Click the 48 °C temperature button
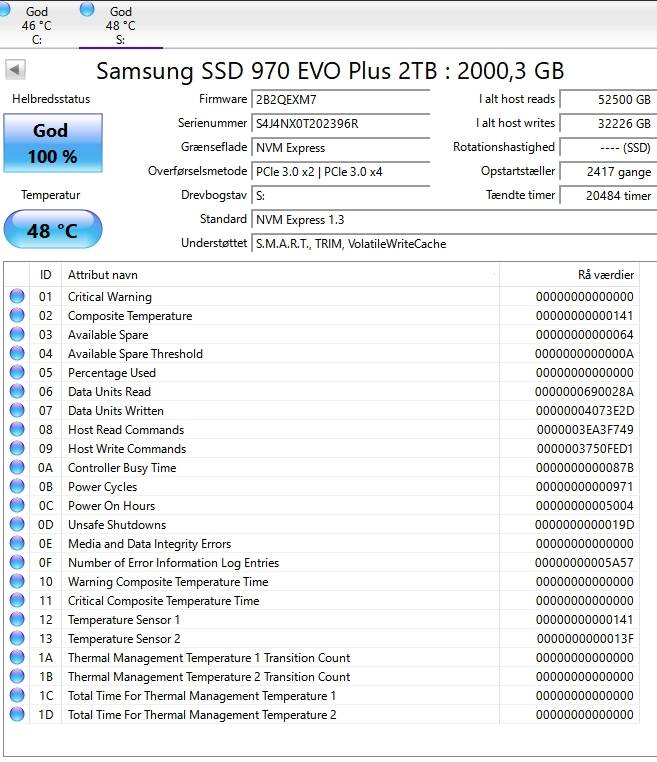The image size is (657, 762). (x=53, y=229)
